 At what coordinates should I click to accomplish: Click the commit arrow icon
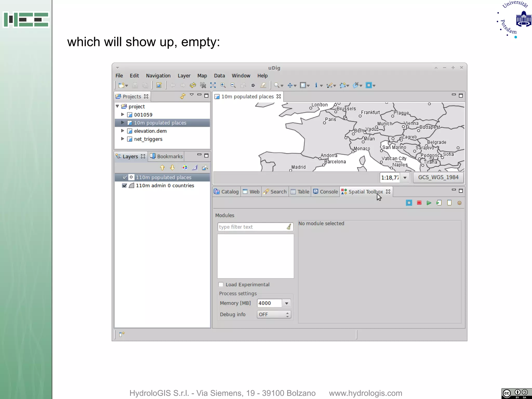pos(253,85)
